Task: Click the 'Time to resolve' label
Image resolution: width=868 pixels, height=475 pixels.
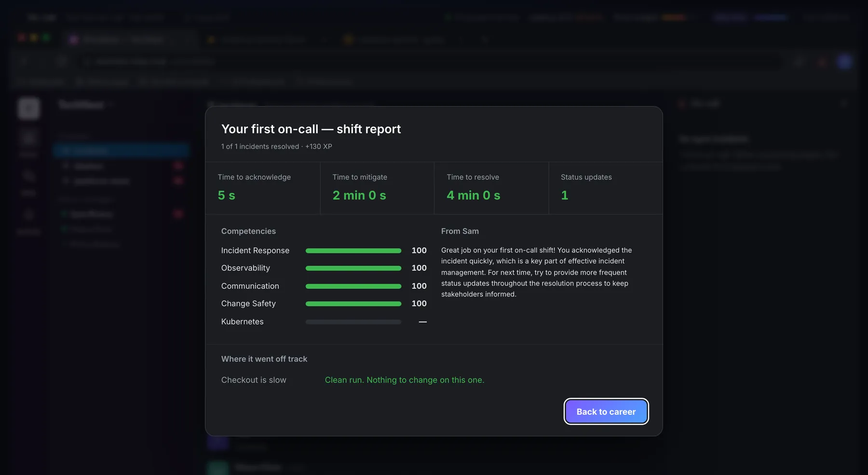Action: 473,177
